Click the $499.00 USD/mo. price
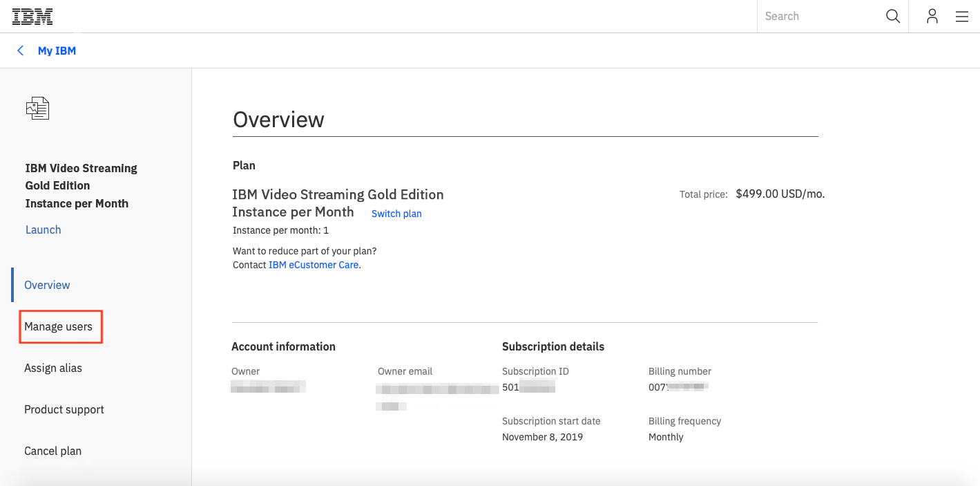The height and width of the screenshot is (486, 980). click(780, 194)
